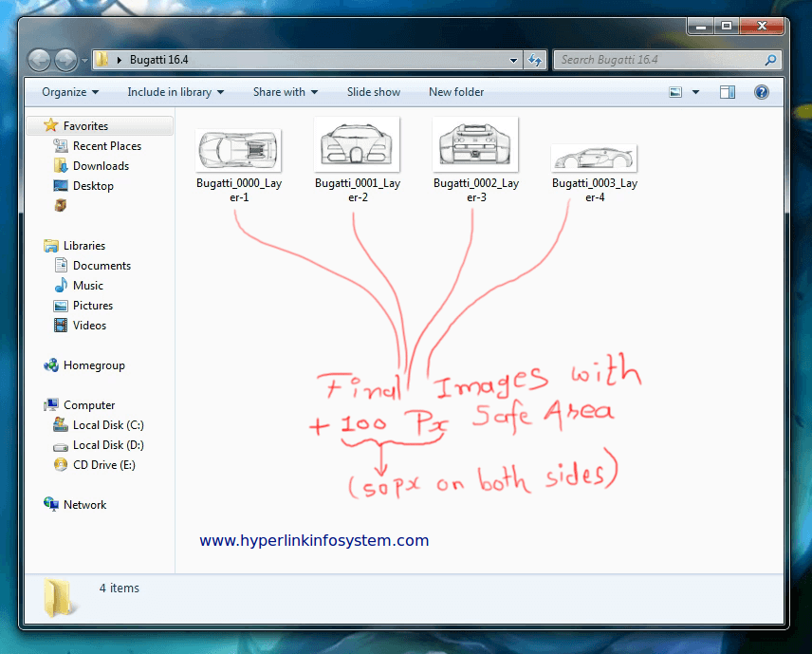Select the Bugatti_0000_Layer-1 thumbnail

(238, 148)
